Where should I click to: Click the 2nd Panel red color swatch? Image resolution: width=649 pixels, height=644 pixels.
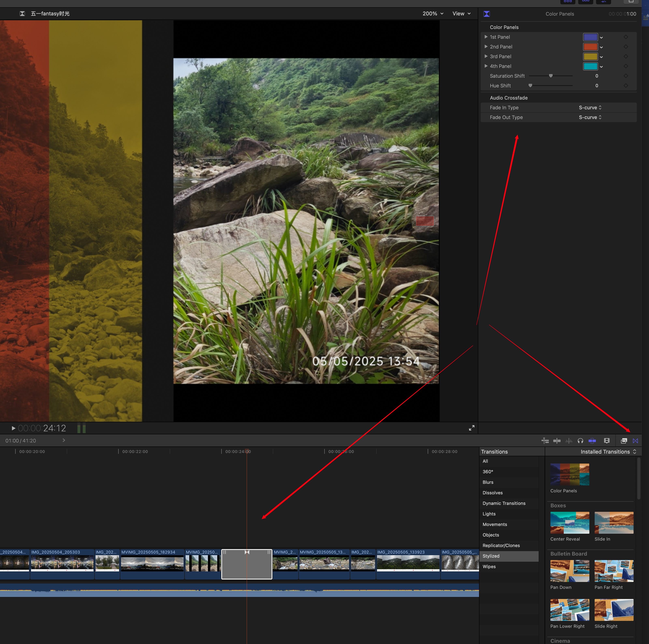pyautogui.click(x=590, y=47)
